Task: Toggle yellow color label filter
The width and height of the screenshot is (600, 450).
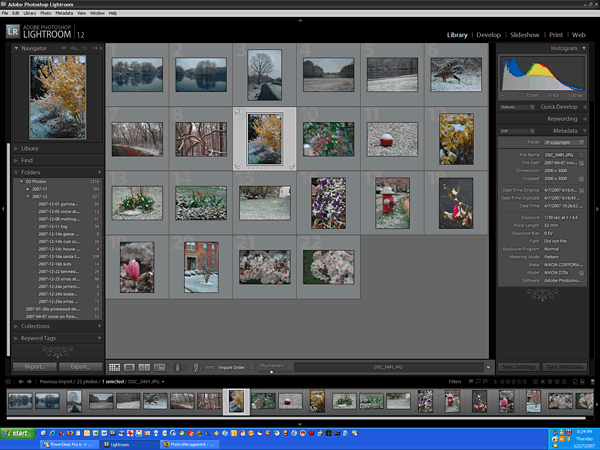Action: [543, 382]
